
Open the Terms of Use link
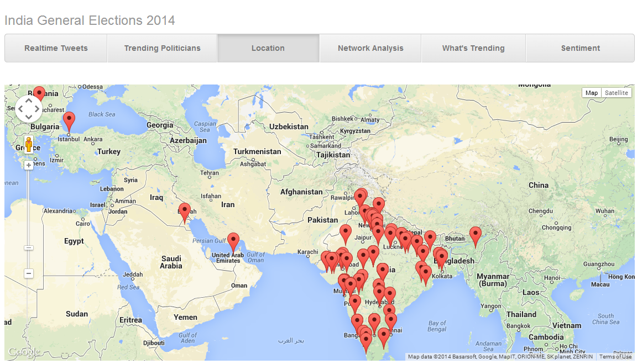(x=615, y=357)
